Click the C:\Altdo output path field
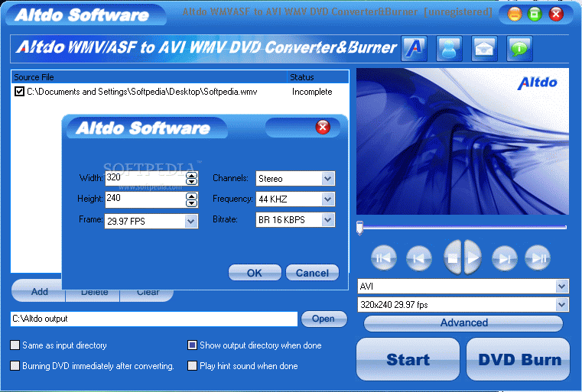 coord(154,319)
